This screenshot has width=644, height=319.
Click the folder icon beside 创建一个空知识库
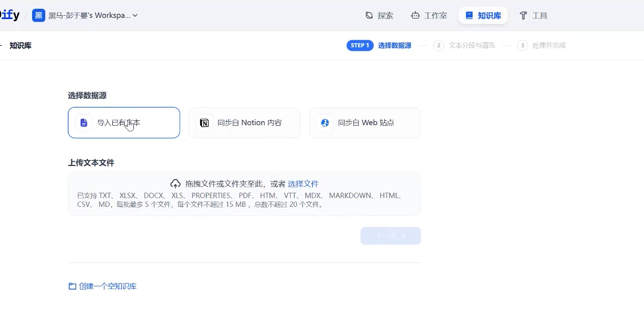tap(72, 286)
